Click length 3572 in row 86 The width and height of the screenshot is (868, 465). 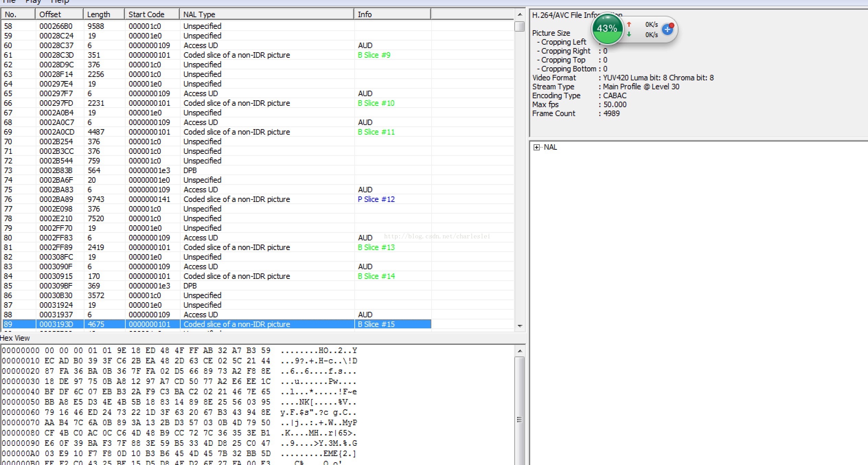click(x=95, y=295)
